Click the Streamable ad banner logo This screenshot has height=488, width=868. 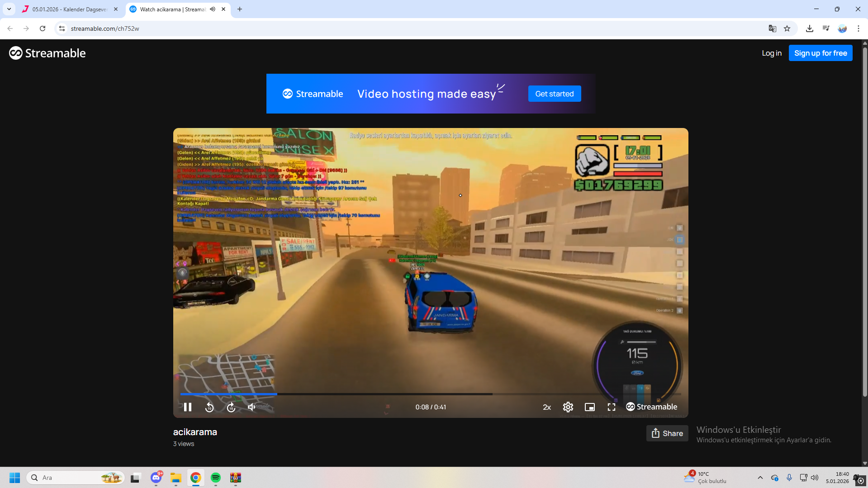313,94
